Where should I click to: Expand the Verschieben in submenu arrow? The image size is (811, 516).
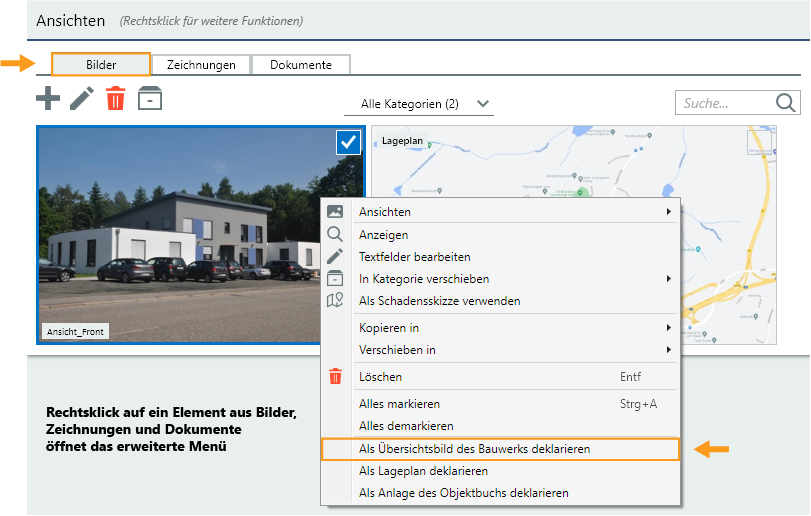point(669,350)
